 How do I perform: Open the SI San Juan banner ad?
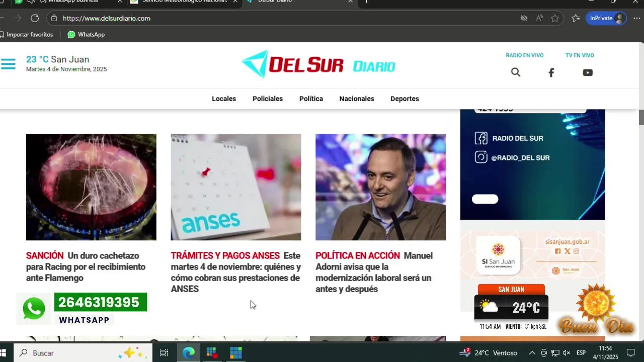pyautogui.click(x=532, y=255)
